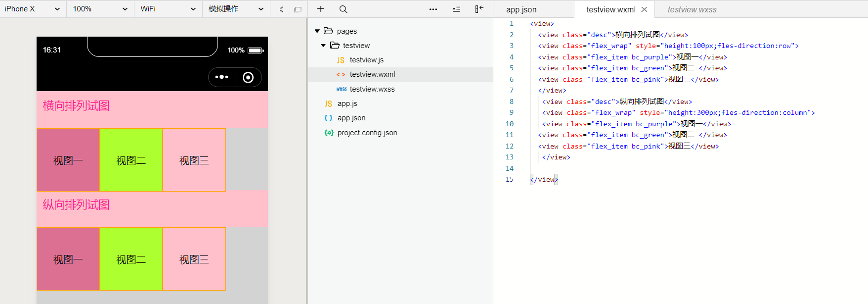Click the closing </view> tag on line 15
This screenshot has height=304, width=868.
[544, 179]
